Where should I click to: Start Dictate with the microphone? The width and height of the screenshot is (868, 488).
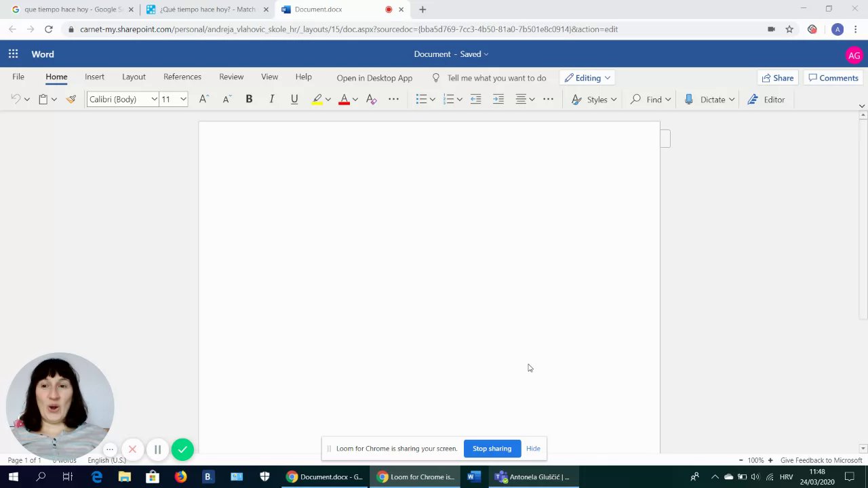705,100
